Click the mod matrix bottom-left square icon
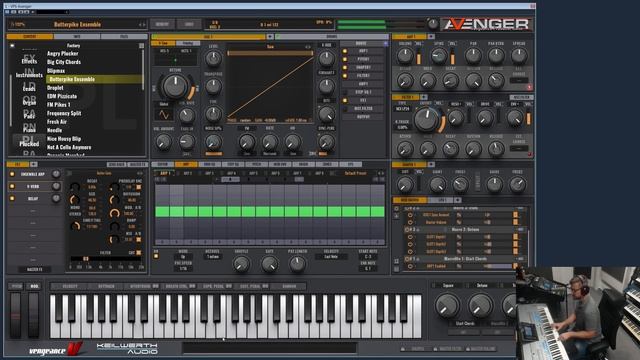 396,269
